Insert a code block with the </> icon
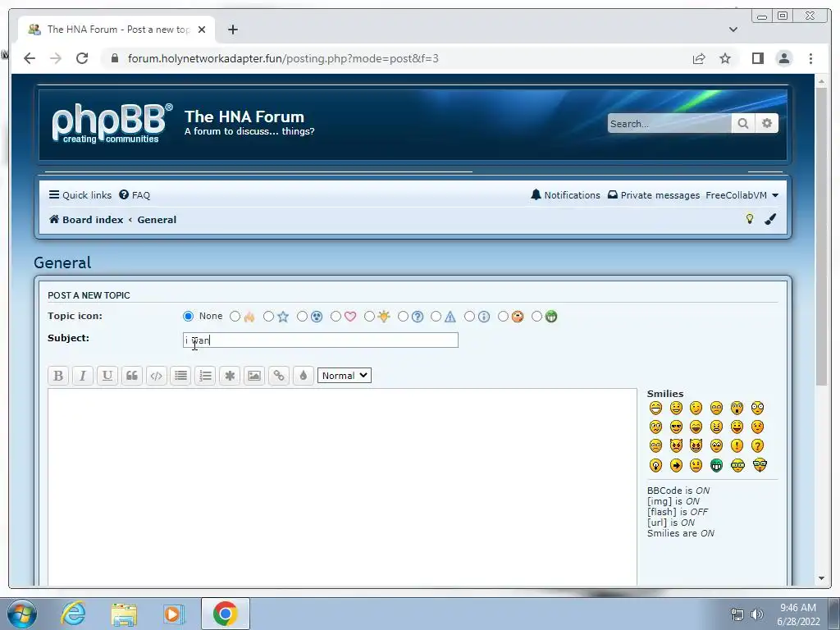This screenshot has height=630, width=840. pos(157,376)
